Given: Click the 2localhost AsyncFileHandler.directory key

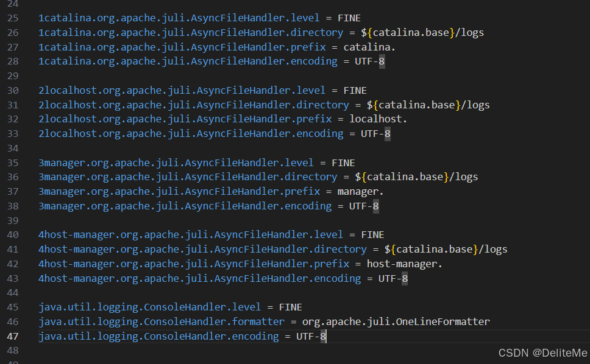Looking at the screenshot, I should (x=194, y=105).
